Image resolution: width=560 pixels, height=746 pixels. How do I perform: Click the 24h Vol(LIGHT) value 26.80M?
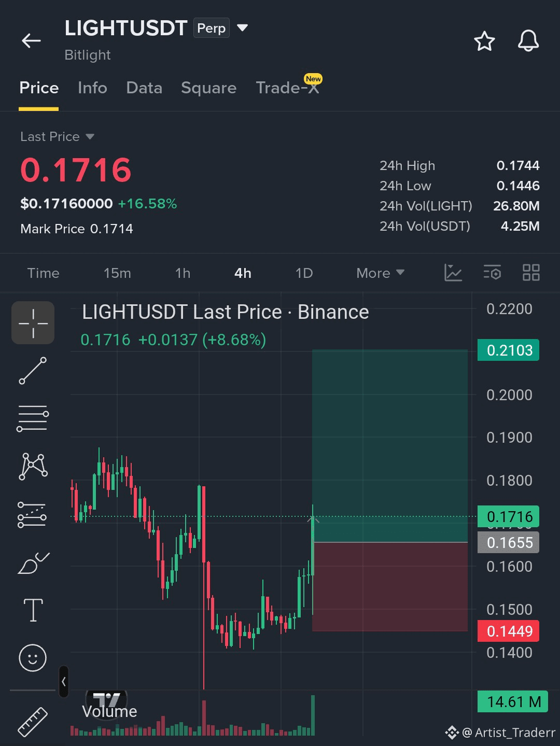[x=516, y=206]
